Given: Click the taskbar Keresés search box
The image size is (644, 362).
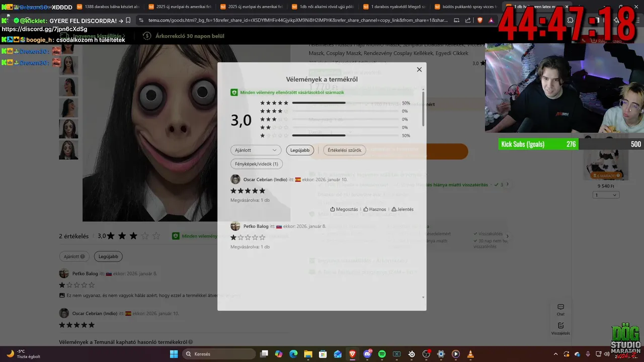Looking at the screenshot, I should click(x=218, y=354).
